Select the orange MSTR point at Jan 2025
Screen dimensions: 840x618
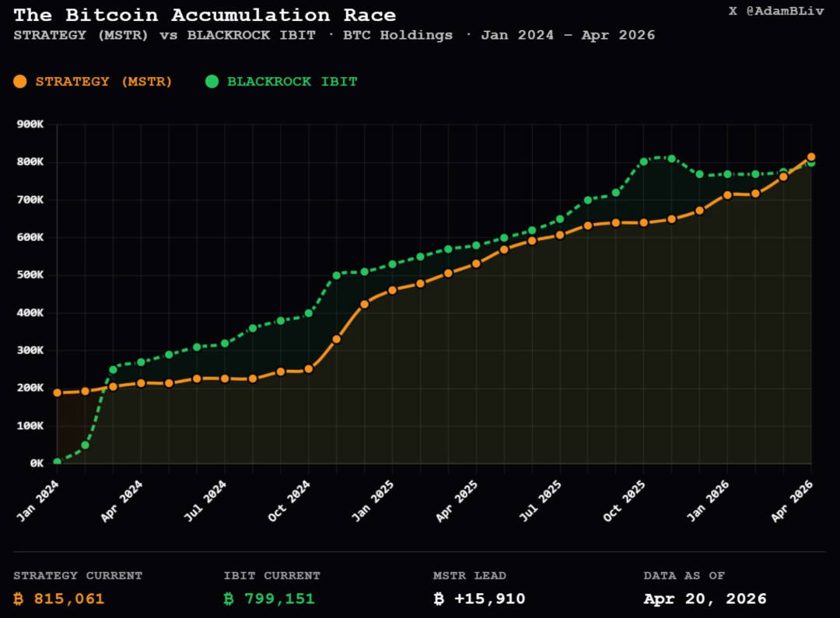[x=392, y=290]
